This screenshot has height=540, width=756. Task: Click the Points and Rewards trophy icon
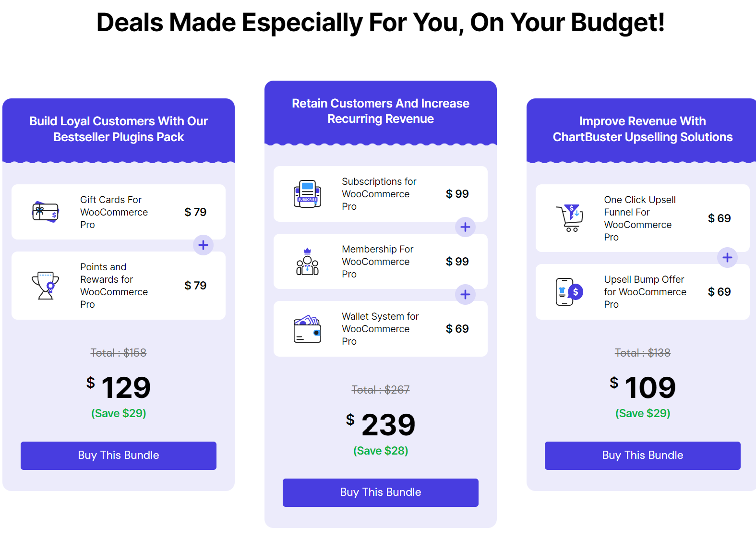coord(46,286)
